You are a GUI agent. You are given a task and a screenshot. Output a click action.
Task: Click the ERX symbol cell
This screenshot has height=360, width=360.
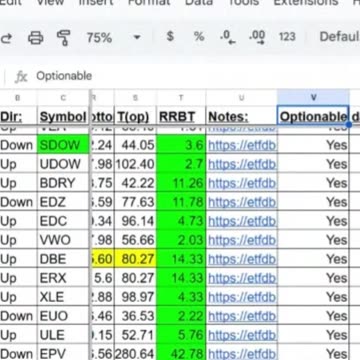pos(63,278)
